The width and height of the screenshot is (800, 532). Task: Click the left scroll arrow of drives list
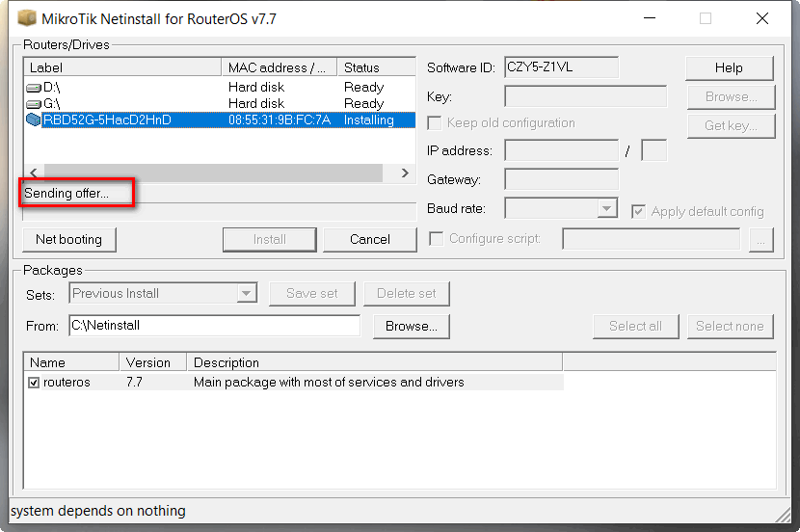point(34,173)
